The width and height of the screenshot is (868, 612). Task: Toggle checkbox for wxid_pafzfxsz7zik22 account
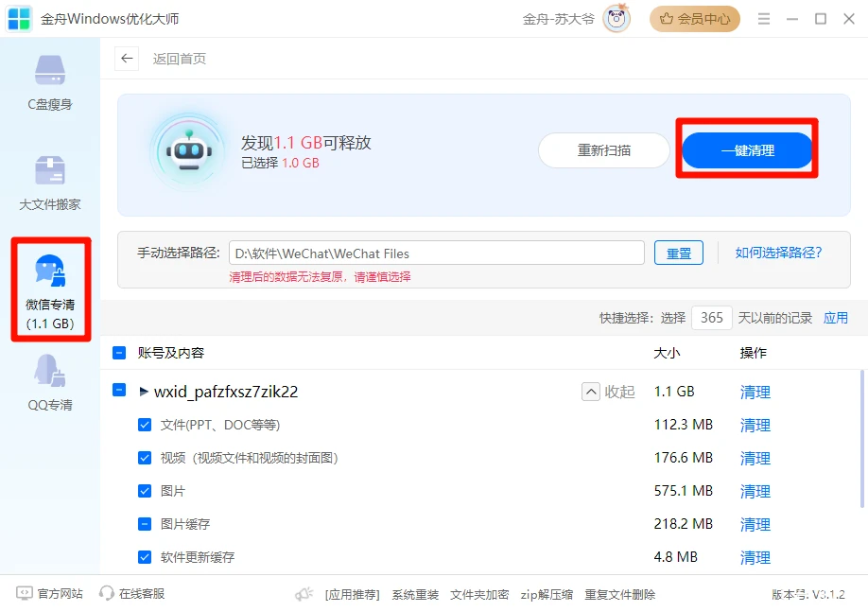[x=119, y=390]
